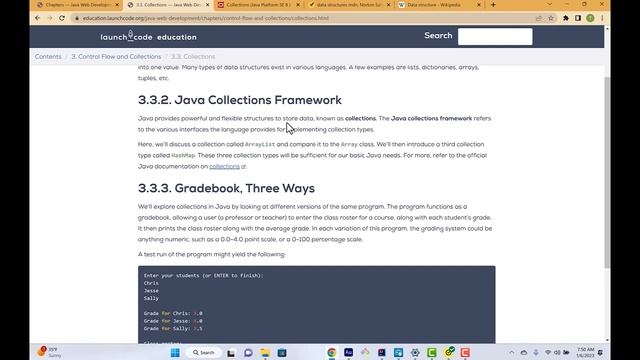Open the Chrome three-dot menu
This screenshot has height=360, width=640.
pos(602,18)
